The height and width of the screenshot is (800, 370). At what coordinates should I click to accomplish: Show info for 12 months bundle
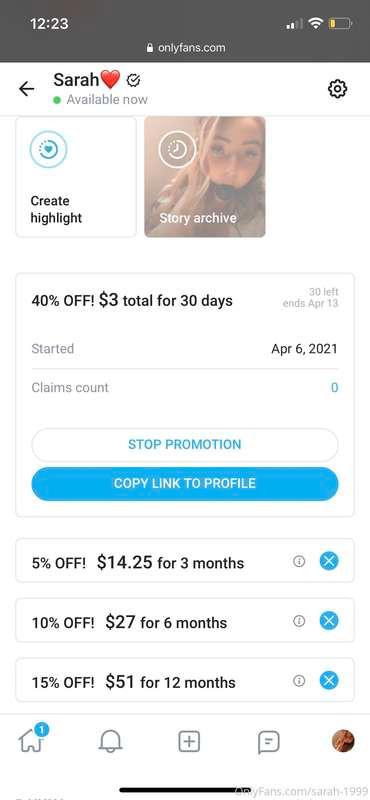[299, 681]
